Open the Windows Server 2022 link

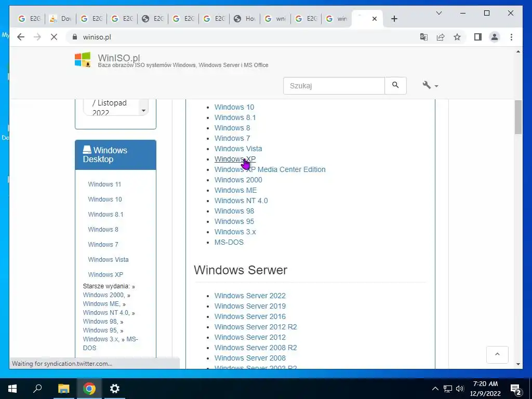tap(250, 296)
